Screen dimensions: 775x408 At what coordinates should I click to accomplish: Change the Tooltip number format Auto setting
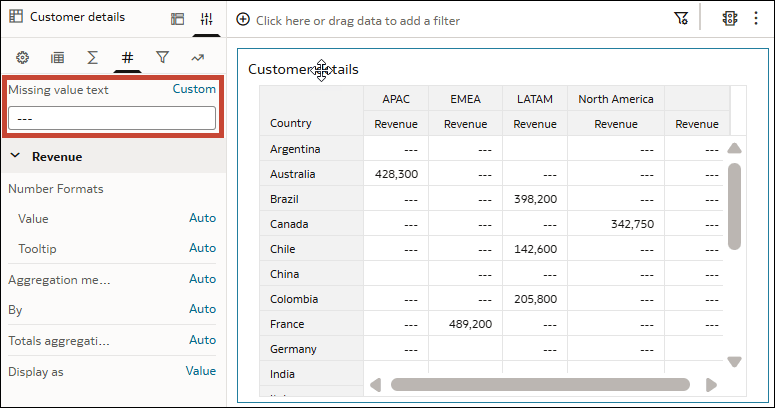click(202, 248)
